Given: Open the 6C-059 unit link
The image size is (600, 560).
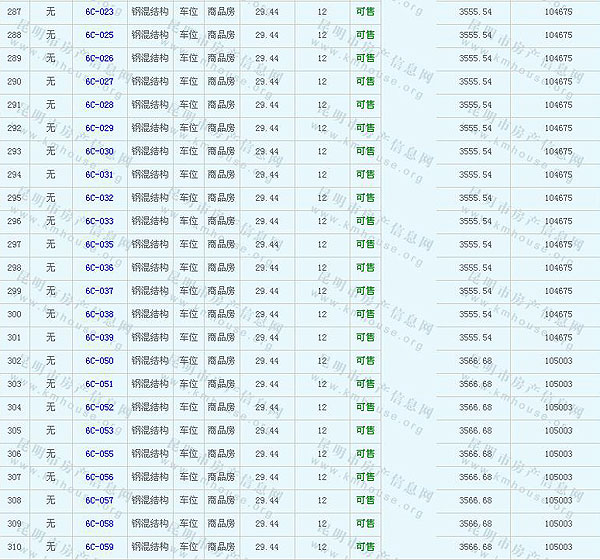Looking at the screenshot, I should pos(99,547).
